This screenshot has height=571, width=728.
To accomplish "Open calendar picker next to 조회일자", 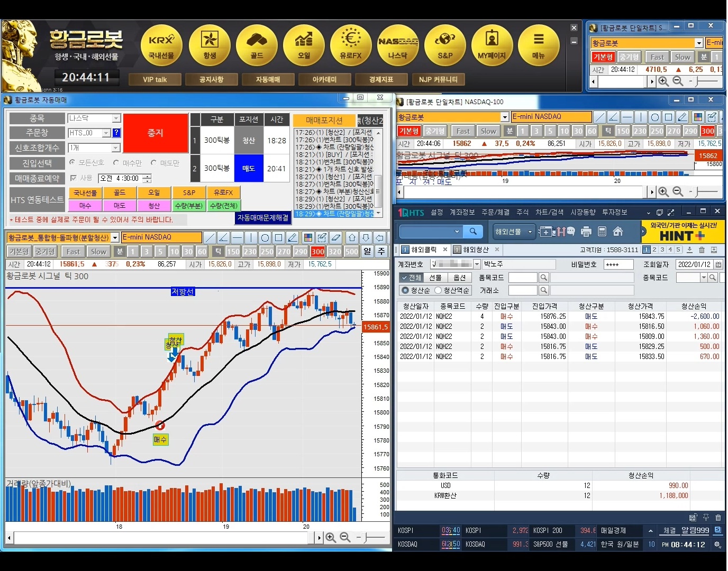I will [x=718, y=264].
